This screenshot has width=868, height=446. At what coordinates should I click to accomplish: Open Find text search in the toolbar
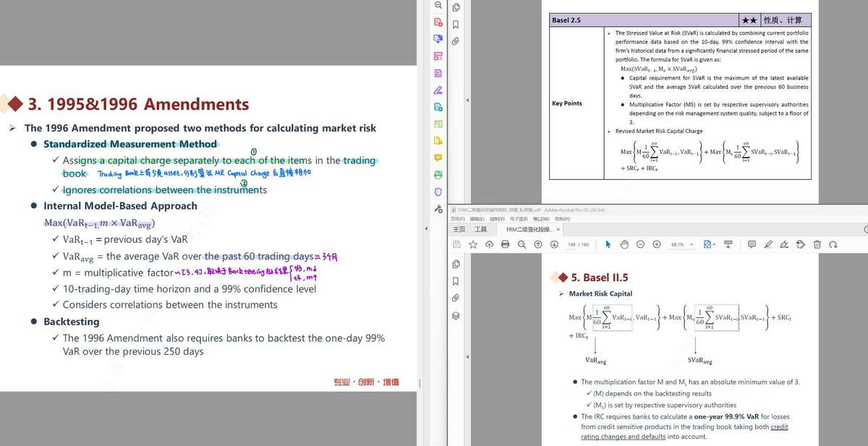coord(522,244)
